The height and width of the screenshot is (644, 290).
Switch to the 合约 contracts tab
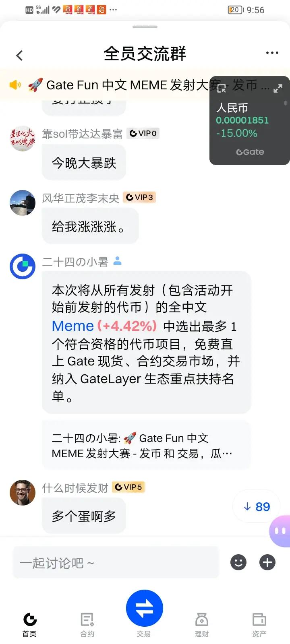87,624
